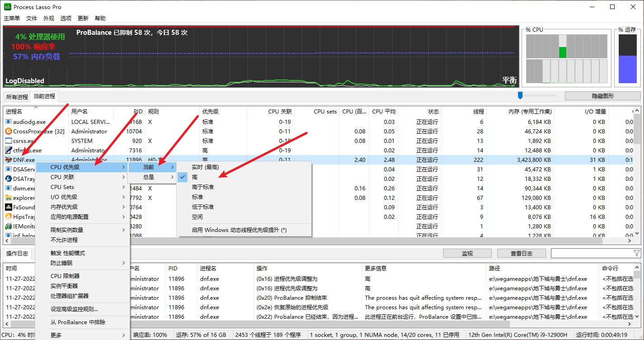Click the DSATray process icon
The image size is (644, 340).
point(8,179)
